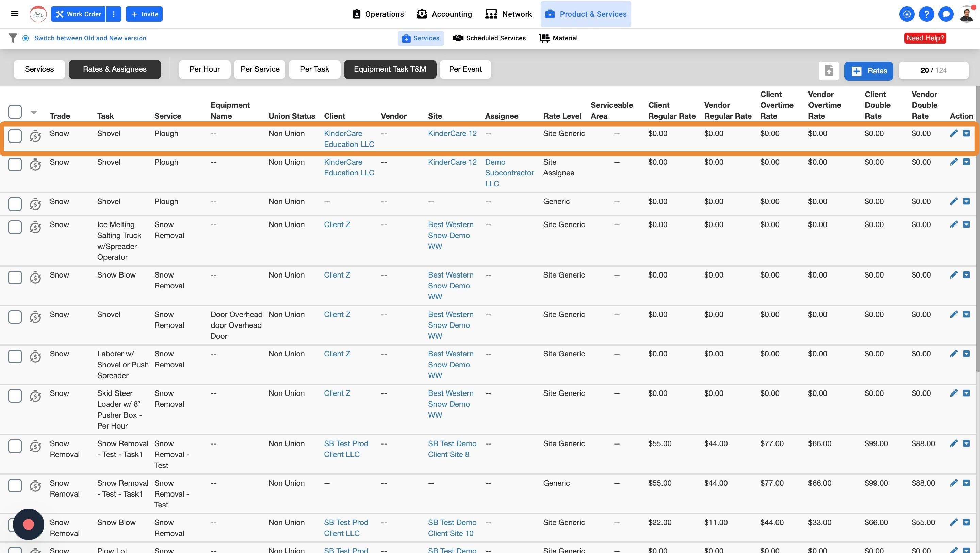Select checkbox for first Shovel Plough row

pyautogui.click(x=15, y=136)
